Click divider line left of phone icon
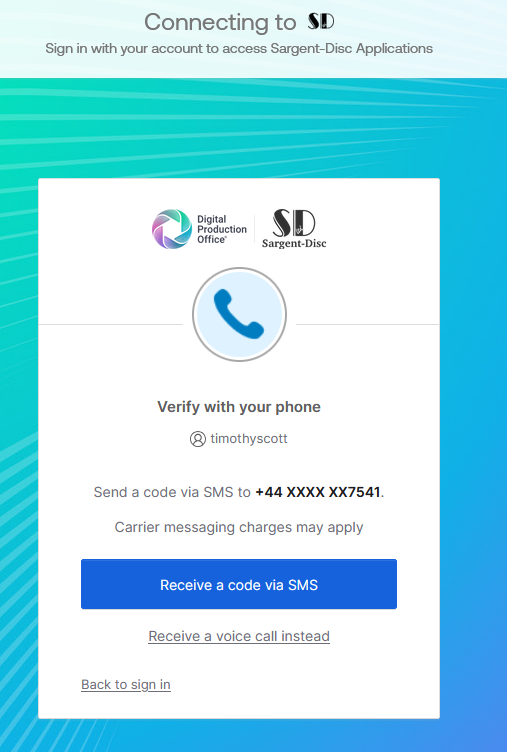This screenshot has height=752, width=507. pyautogui.click(x=110, y=324)
